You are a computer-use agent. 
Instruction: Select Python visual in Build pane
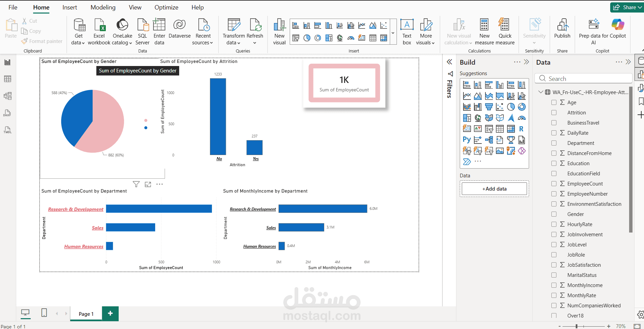(467, 140)
